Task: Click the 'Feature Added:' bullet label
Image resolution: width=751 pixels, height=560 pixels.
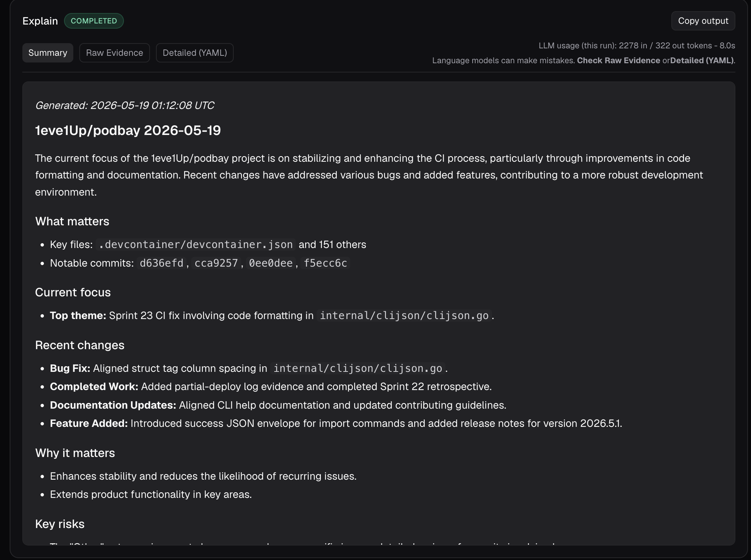Action: [x=89, y=423]
